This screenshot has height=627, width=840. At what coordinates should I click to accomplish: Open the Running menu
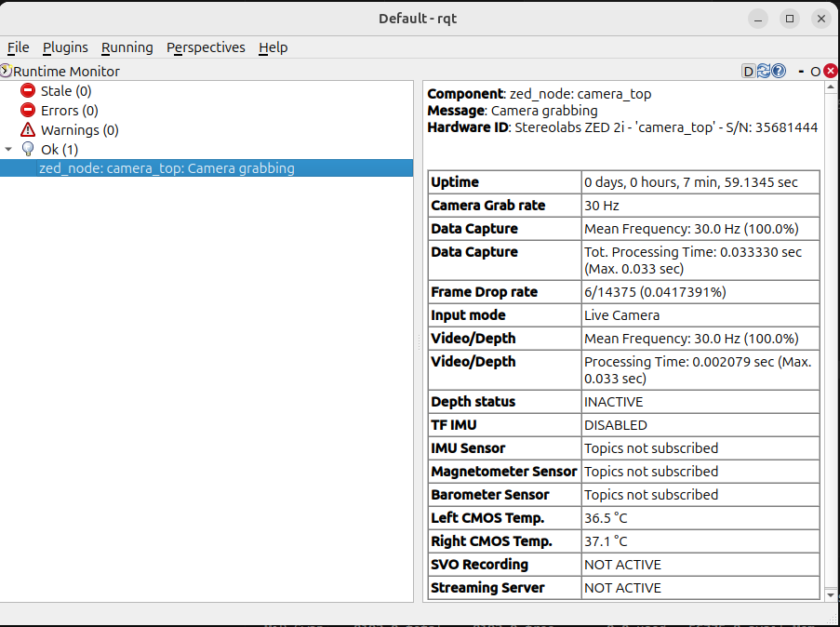[x=127, y=47]
